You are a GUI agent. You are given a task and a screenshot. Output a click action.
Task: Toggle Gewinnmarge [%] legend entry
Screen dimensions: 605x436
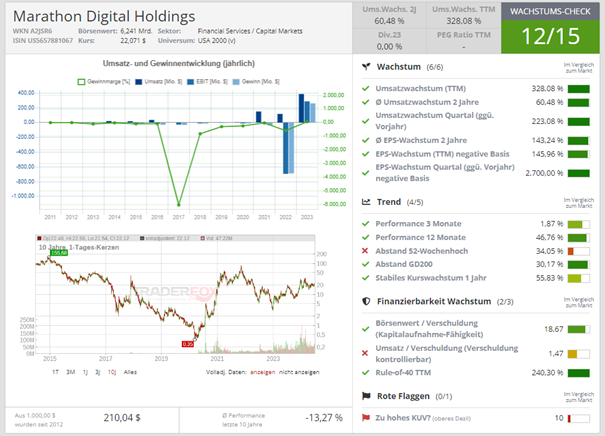[104, 82]
